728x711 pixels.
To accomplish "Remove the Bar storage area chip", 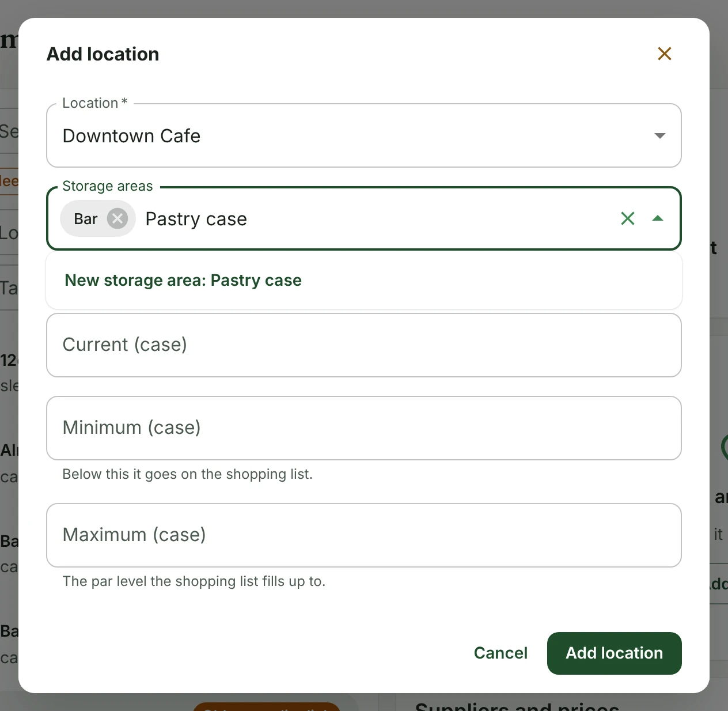I will click(x=117, y=218).
